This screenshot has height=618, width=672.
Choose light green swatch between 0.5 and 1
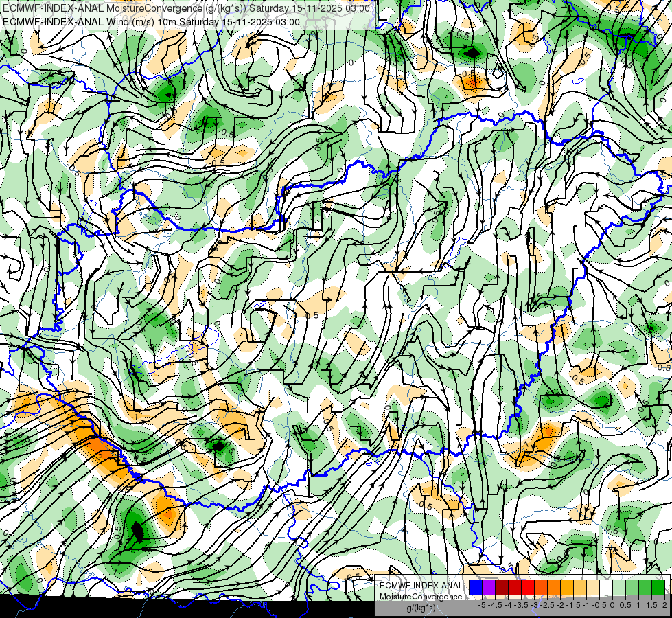pyautogui.click(x=632, y=588)
